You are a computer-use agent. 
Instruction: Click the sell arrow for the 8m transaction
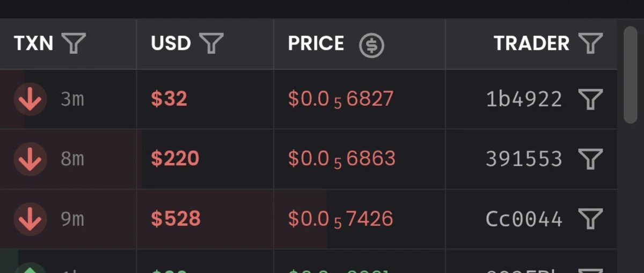[x=30, y=159]
